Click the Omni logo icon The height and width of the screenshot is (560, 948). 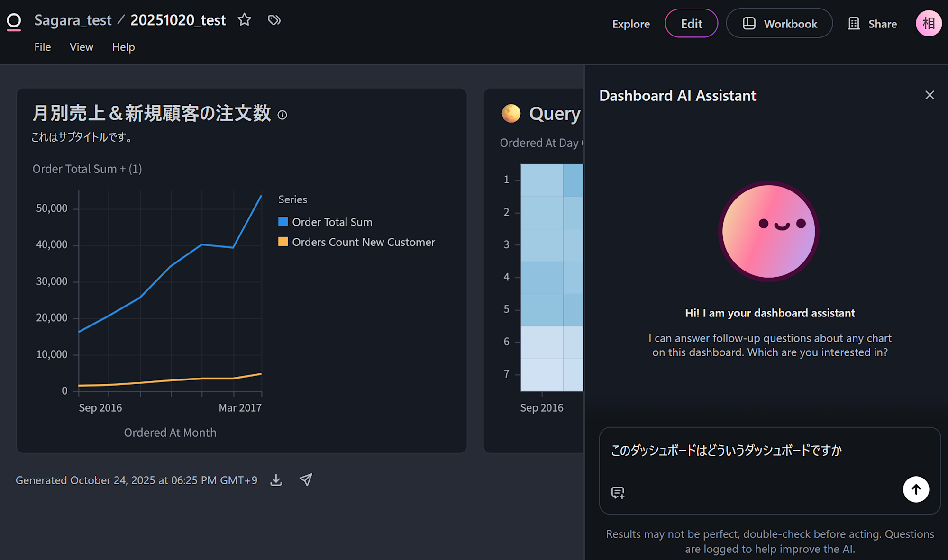14,21
